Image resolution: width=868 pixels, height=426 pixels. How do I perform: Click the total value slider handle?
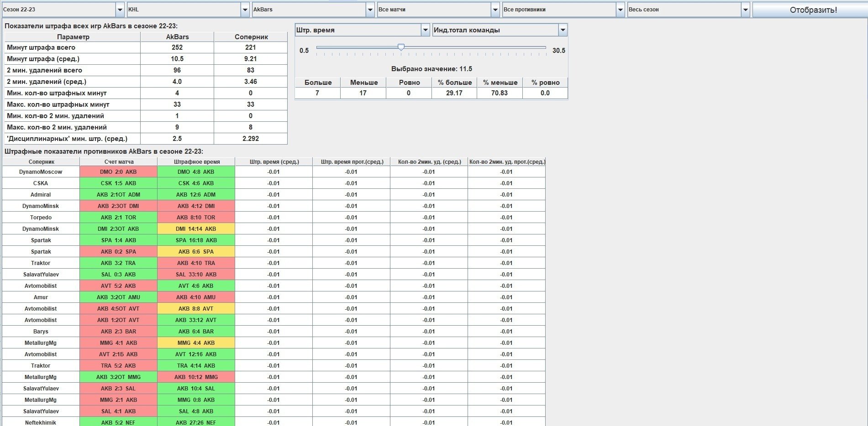pyautogui.click(x=401, y=47)
